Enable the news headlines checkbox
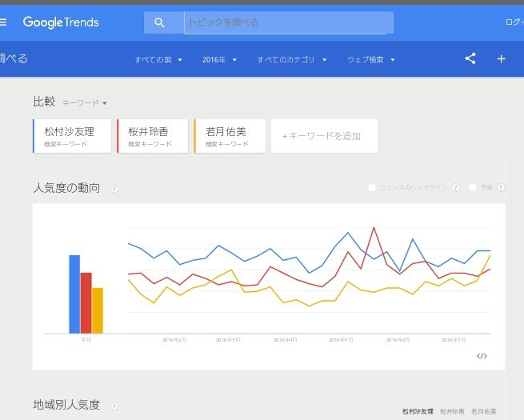 point(372,187)
